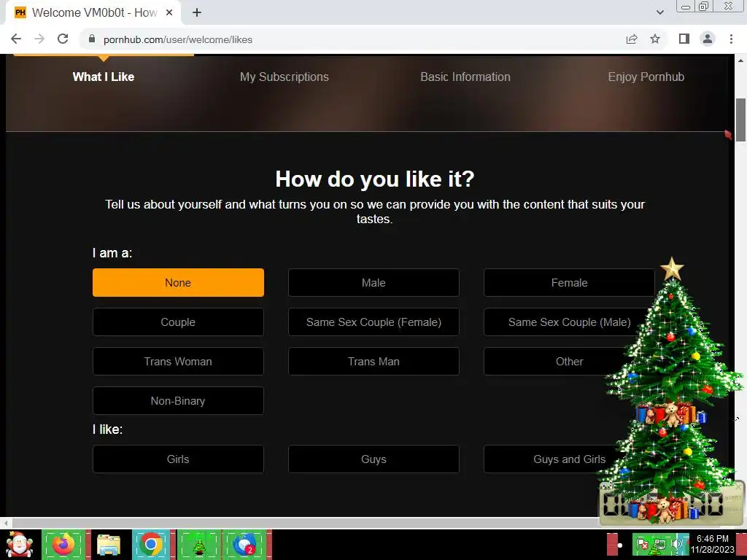Select the Non-Binary option

(x=178, y=401)
